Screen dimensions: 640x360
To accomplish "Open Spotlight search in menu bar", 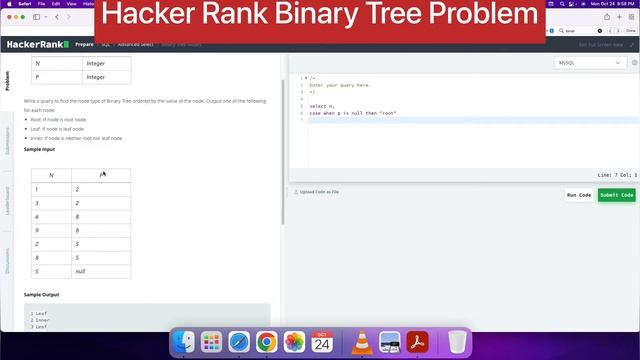I will [x=562, y=4].
